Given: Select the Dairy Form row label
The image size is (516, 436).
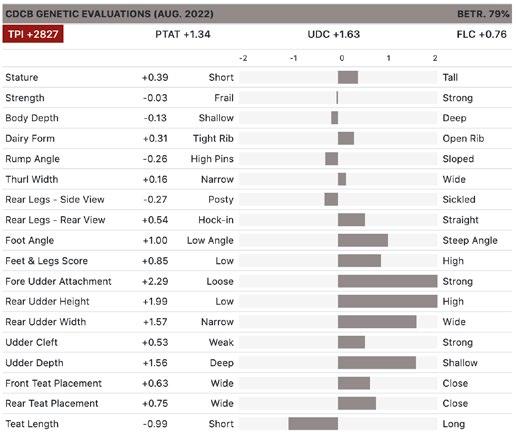Looking at the screenshot, I should [30, 138].
